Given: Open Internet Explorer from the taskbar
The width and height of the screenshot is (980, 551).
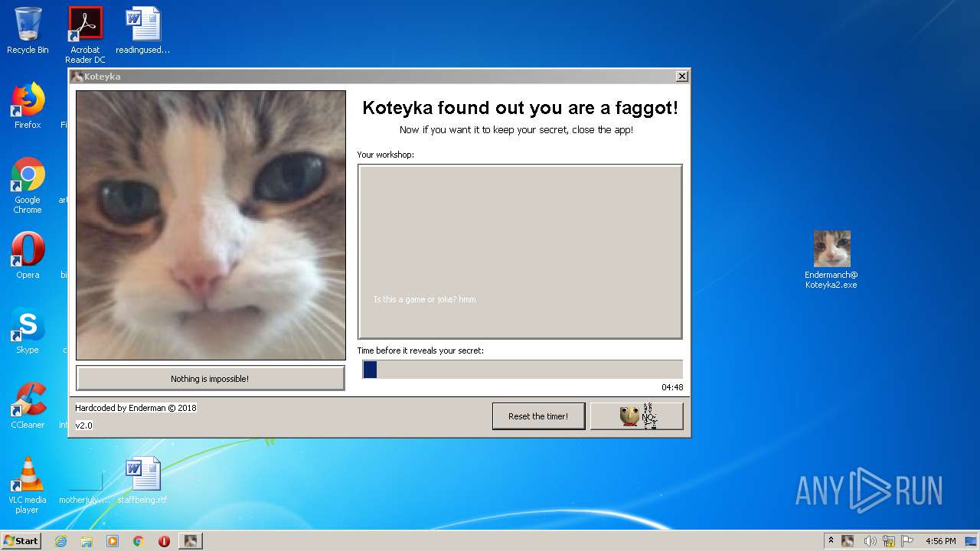Looking at the screenshot, I should pyautogui.click(x=60, y=541).
